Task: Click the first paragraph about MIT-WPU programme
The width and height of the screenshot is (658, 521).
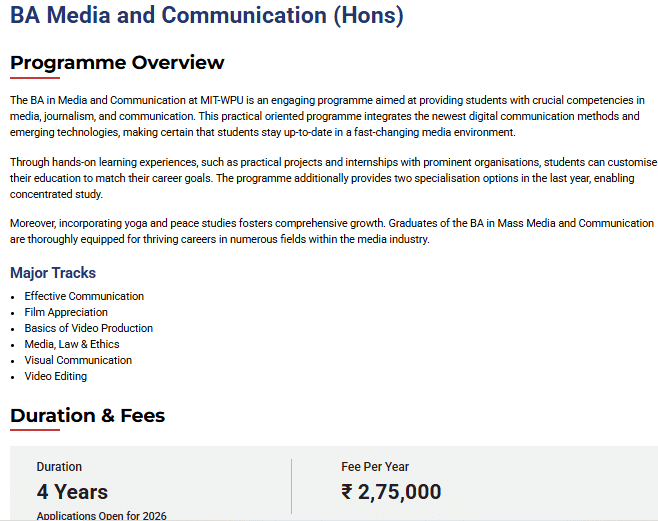Action: coord(326,116)
